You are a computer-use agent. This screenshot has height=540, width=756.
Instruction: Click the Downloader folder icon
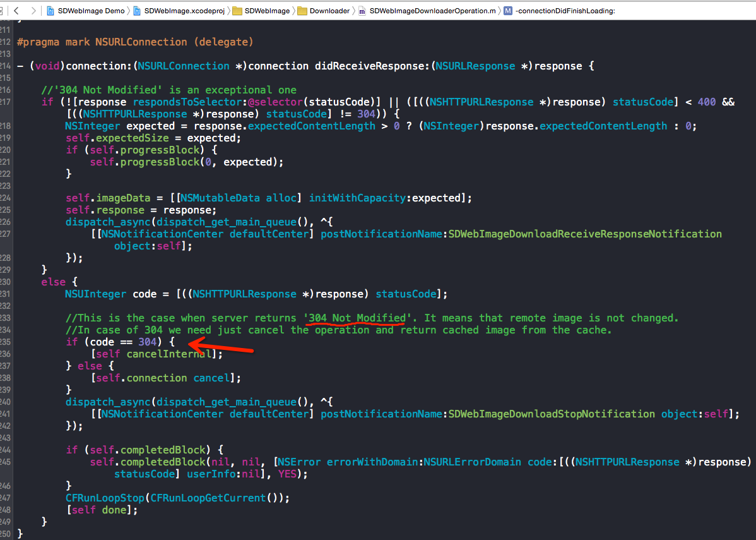302,11
